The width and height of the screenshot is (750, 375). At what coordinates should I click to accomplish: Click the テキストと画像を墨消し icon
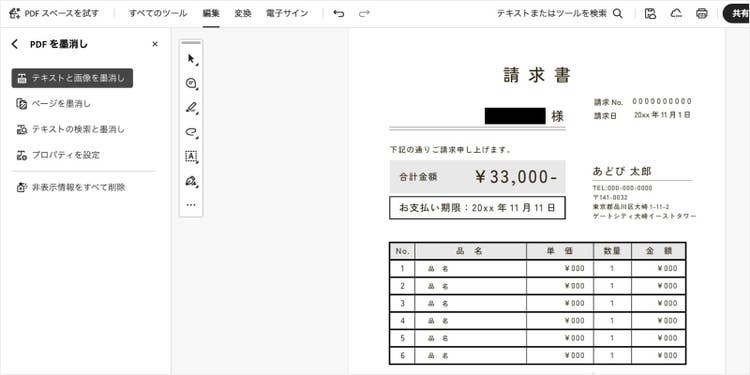[22, 78]
